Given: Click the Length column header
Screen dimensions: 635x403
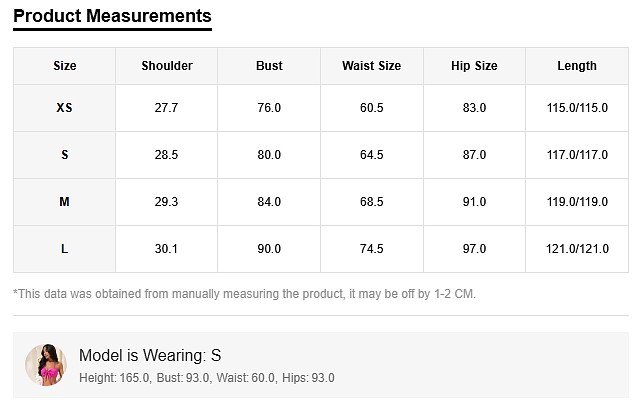Looking at the screenshot, I should [x=576, y=66].
